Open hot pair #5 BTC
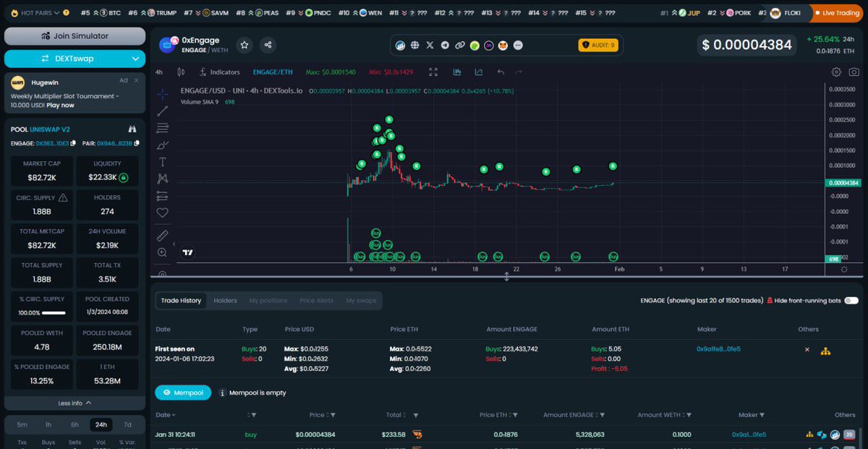Screen dimensions: 868x449 (x=101, y=13)
